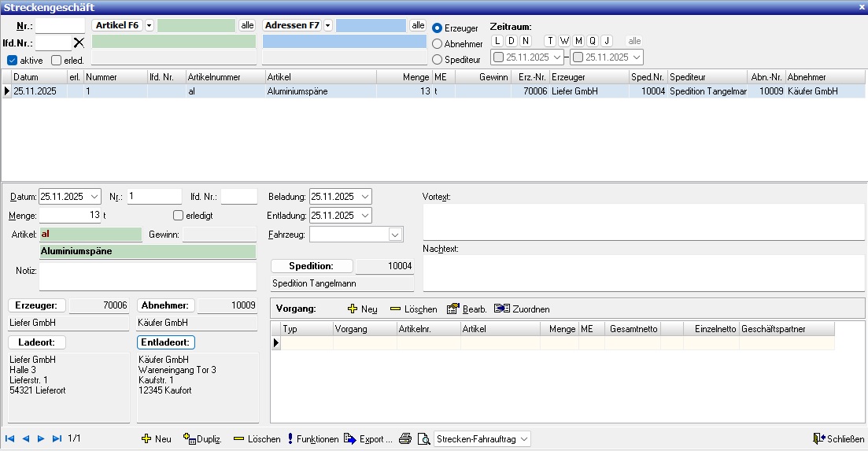Screen dimensions: 868x451
Task: Open the Fahrzeug dropdown
Action: [x=395, y=235]
